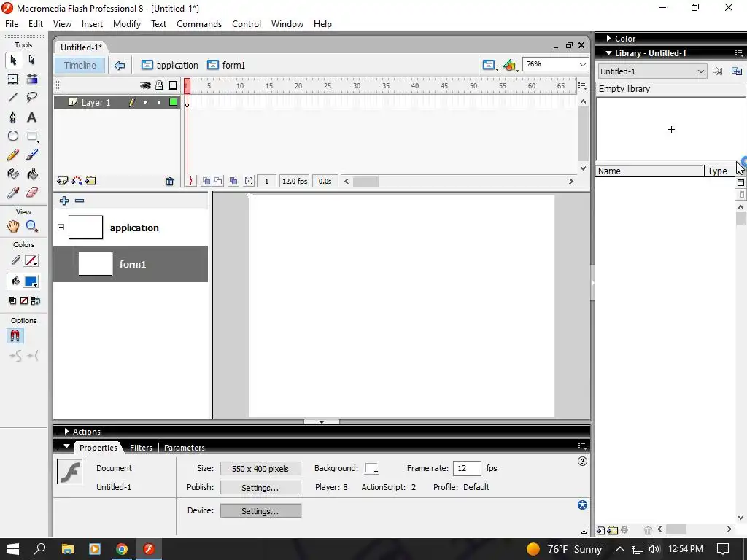Screen dimensions: 747x560
Task: Select the Ink Bottle tool
Action: (x=13, y=174)
